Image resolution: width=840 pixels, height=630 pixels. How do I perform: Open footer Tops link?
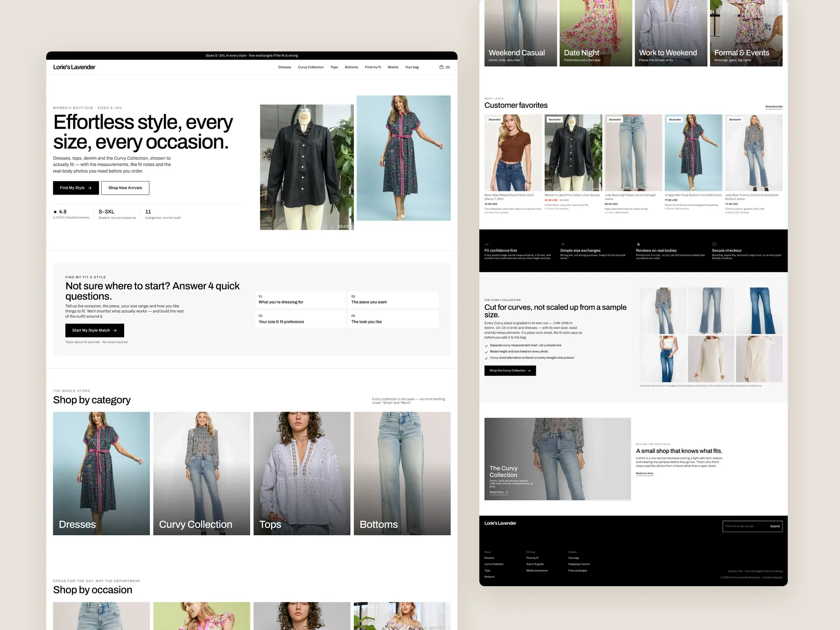click(x=487, y=571)
